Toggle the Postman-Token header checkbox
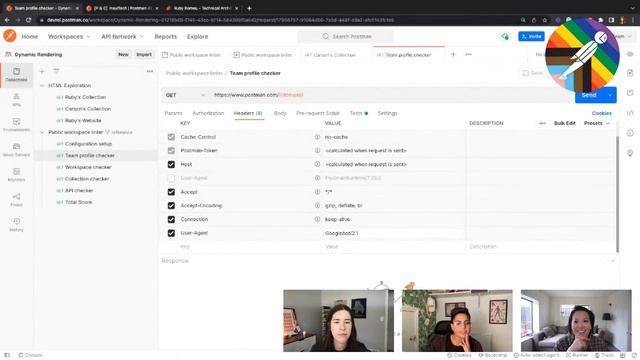 171,151
